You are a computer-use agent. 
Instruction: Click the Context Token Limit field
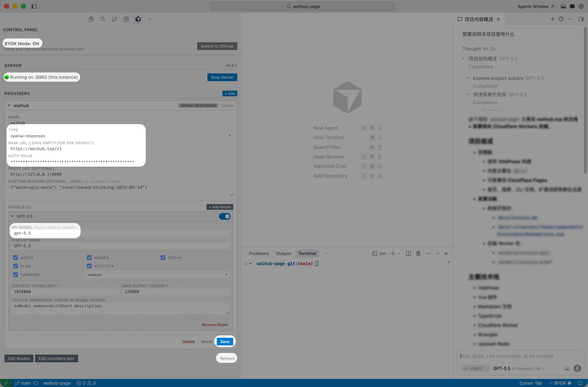[x=65, y=292]
